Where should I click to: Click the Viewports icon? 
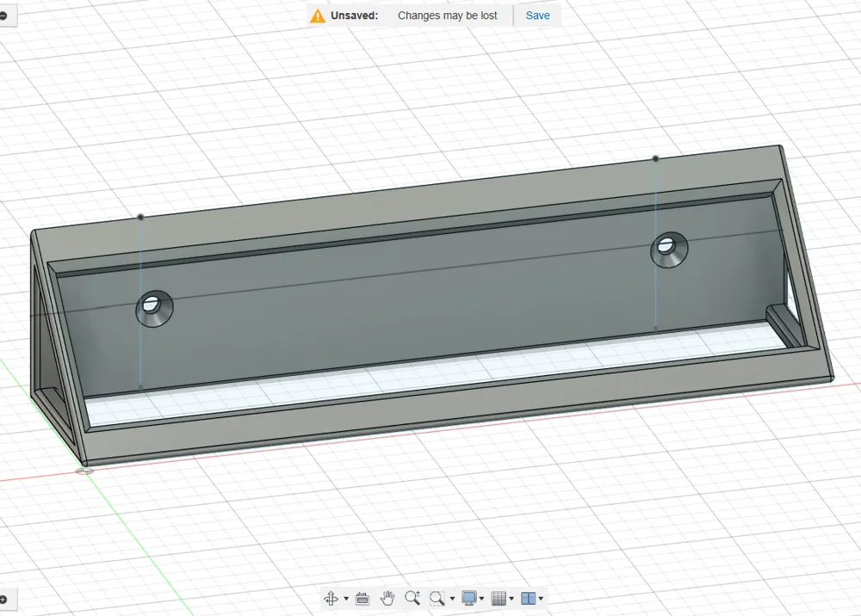528,598
